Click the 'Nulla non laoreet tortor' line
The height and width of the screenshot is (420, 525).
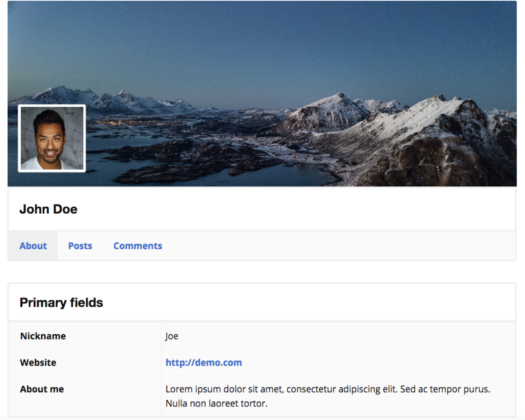216,403
